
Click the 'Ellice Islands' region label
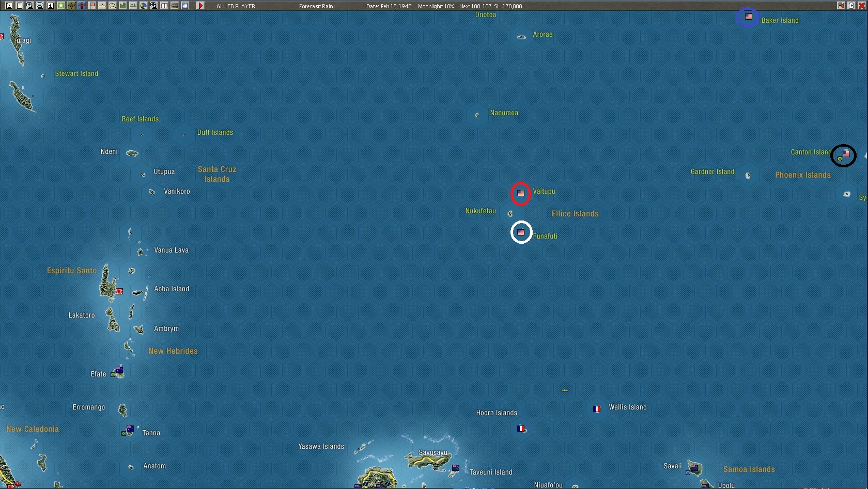[x=575, y=214]
